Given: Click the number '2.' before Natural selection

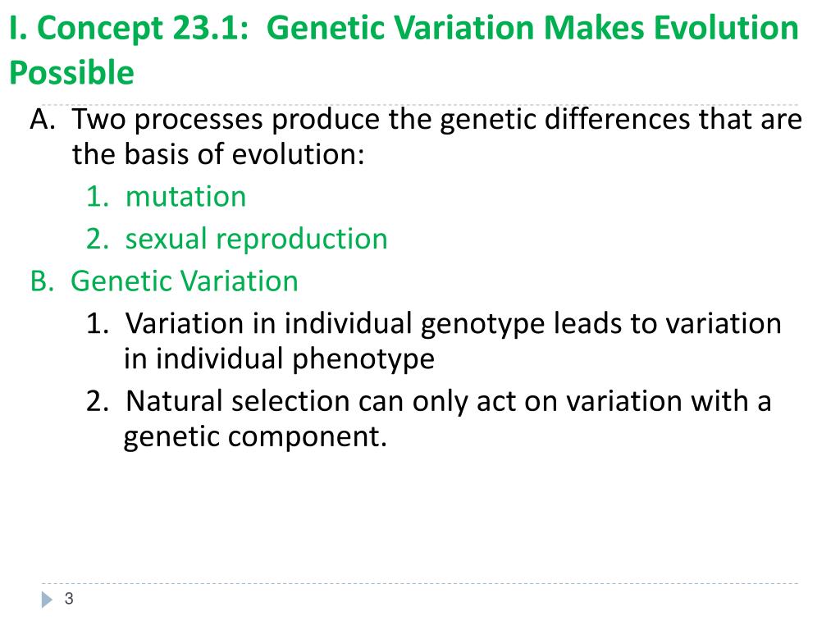Looking at the screenshot, I should 98,401.
